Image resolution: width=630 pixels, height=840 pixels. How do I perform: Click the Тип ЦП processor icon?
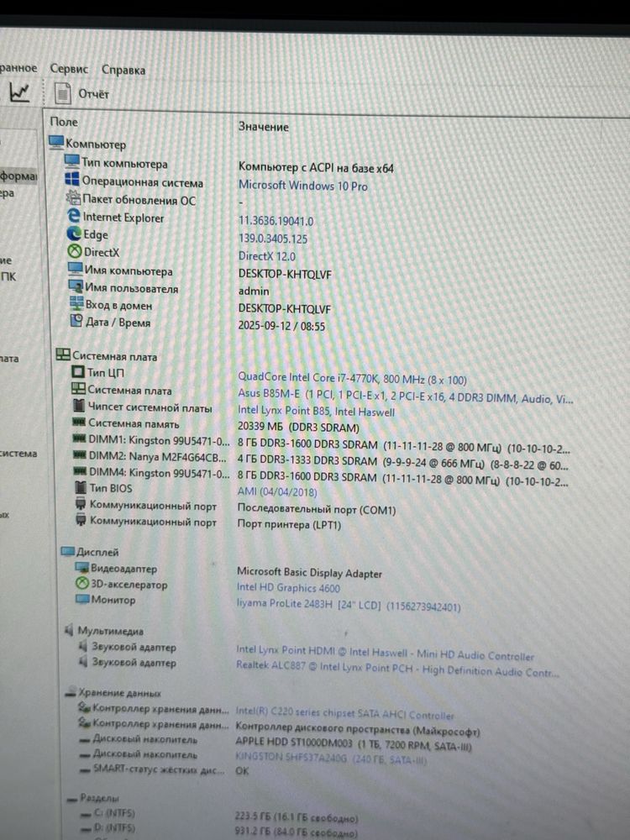78,371
